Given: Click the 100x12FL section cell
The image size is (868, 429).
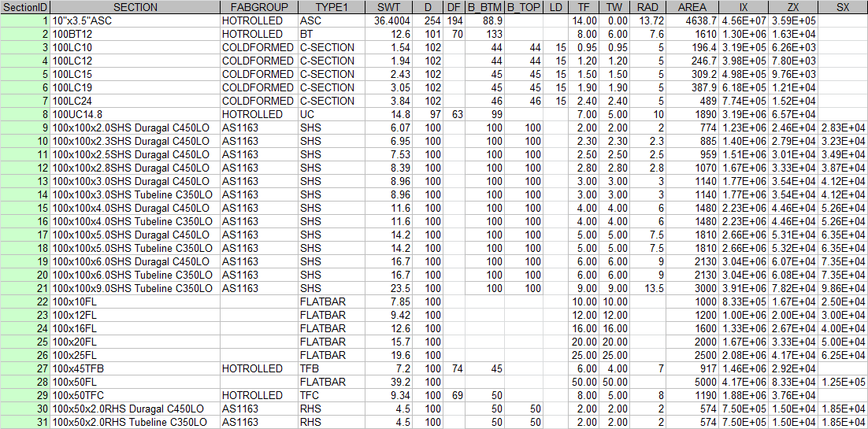Looking at the screenshot, I should point(135,315).
